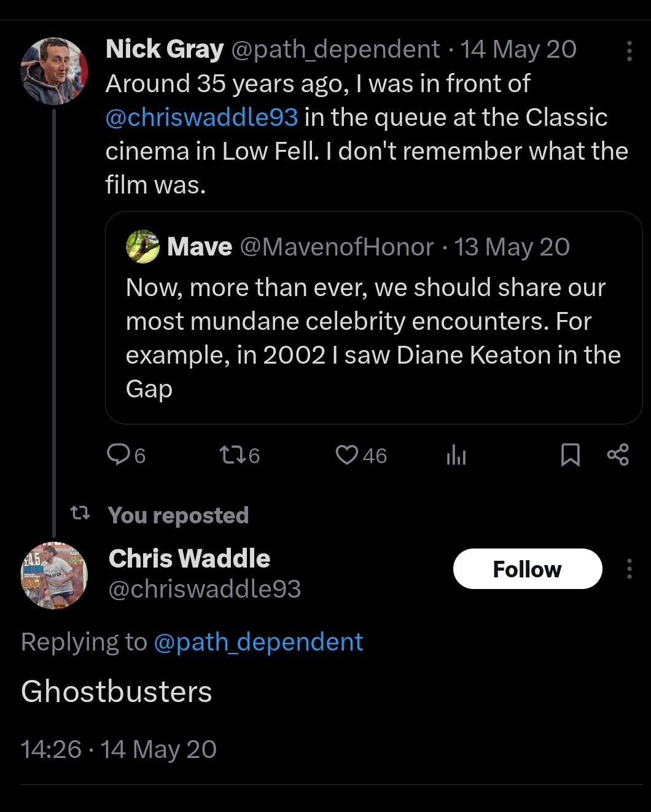Open Nick Gray's profile picture
The image size is (651, 812).
(x=55, y=71)
